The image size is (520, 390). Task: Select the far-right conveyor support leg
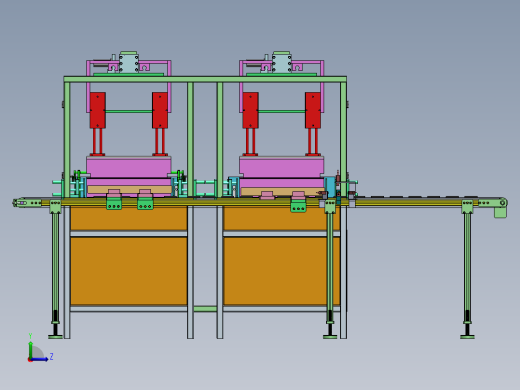click(467, 267)
